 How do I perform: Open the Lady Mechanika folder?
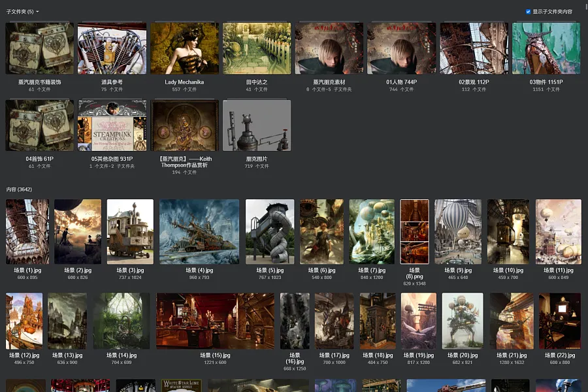(x=184, y=48)
